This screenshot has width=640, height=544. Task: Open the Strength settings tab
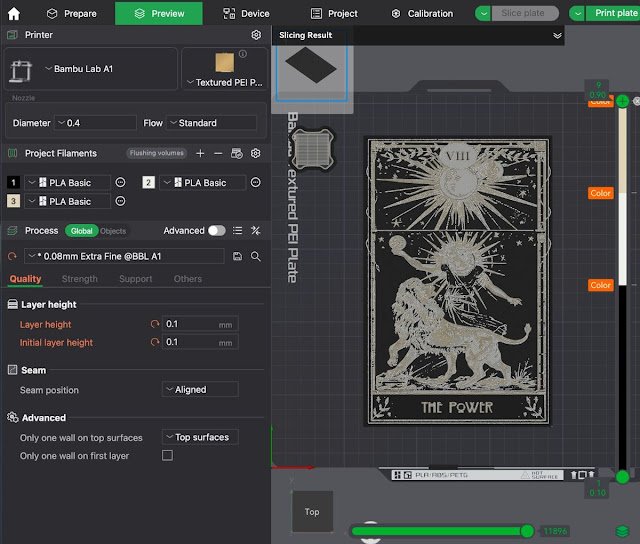[79, 279]
